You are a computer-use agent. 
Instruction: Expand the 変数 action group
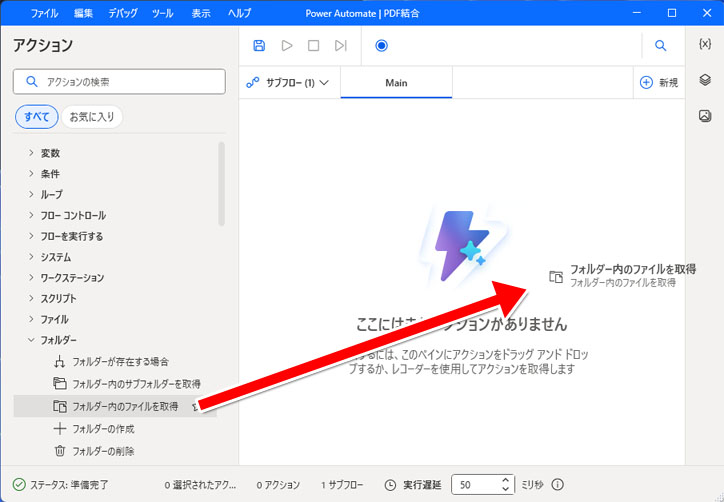pos(50,153)
